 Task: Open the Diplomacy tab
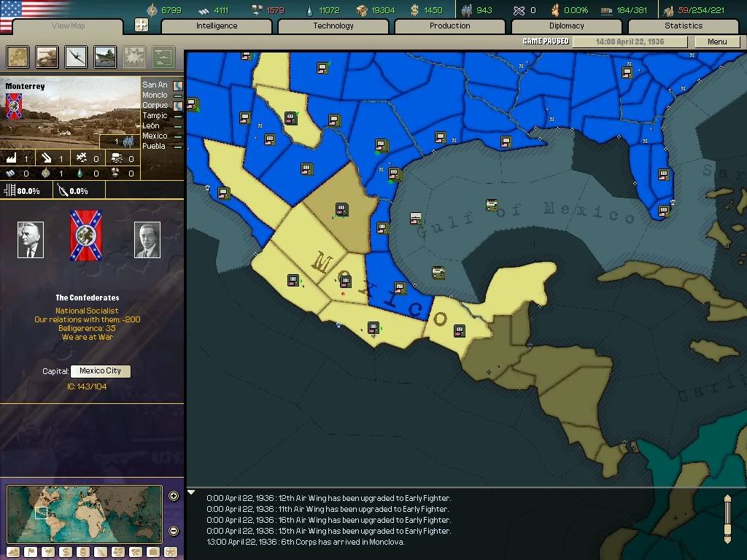click(566, 26)
